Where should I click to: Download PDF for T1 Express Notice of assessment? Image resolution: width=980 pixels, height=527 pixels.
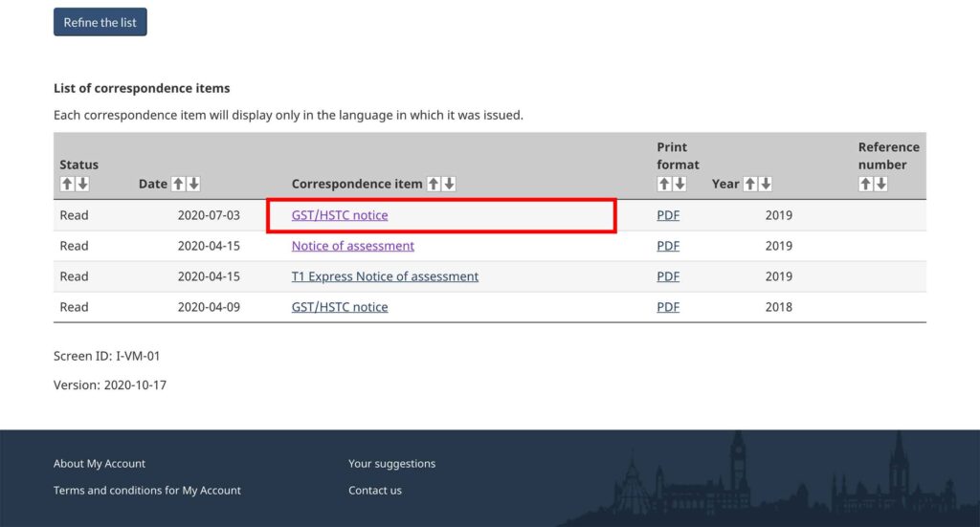pyautogui.click(x=668, y=276)
